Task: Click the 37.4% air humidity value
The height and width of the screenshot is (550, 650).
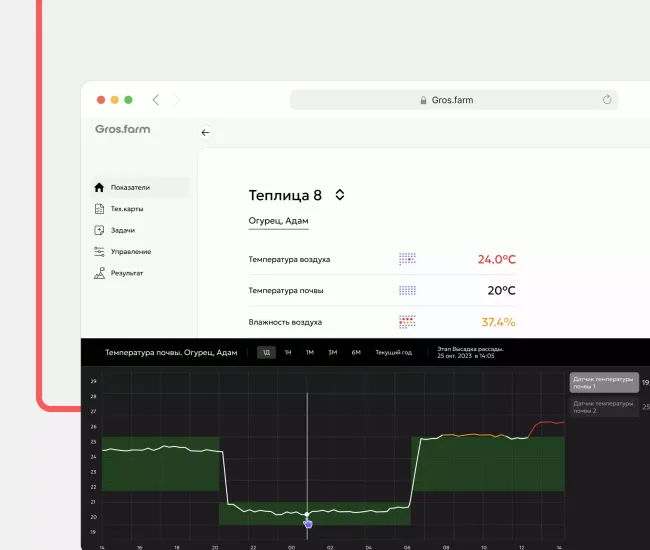Action: [x=498, y=322]
